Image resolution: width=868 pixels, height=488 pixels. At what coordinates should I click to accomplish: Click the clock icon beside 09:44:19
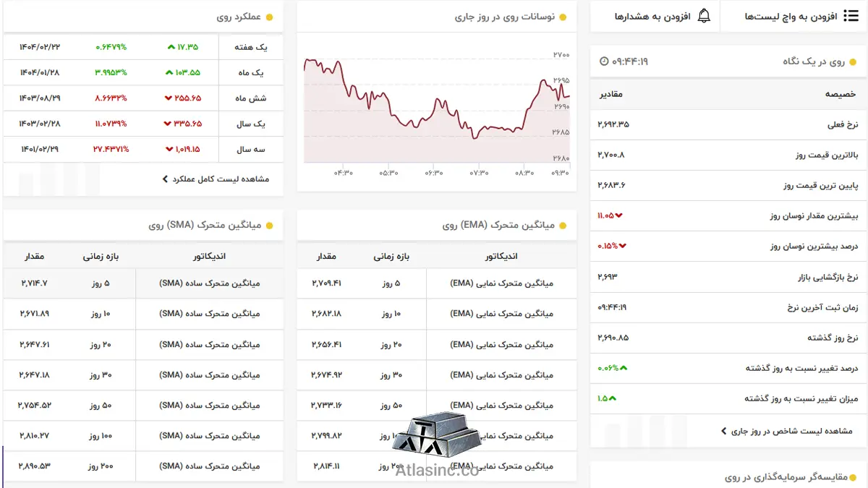pos(604,61)
